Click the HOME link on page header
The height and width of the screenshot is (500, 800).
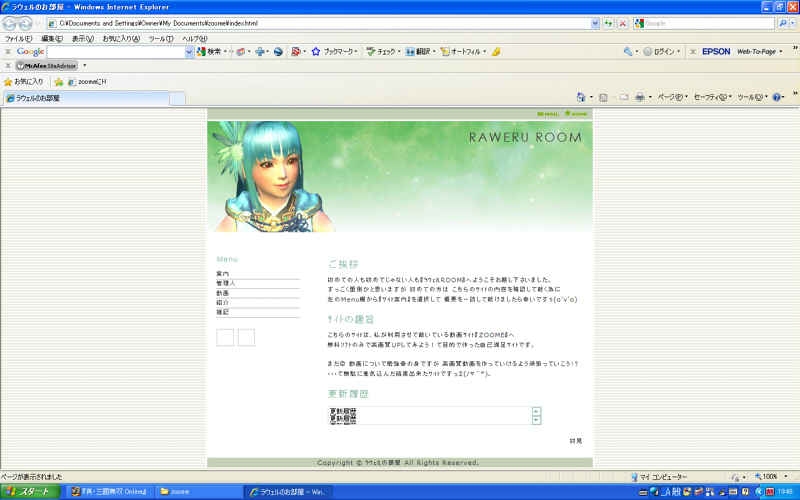[576, 114]
